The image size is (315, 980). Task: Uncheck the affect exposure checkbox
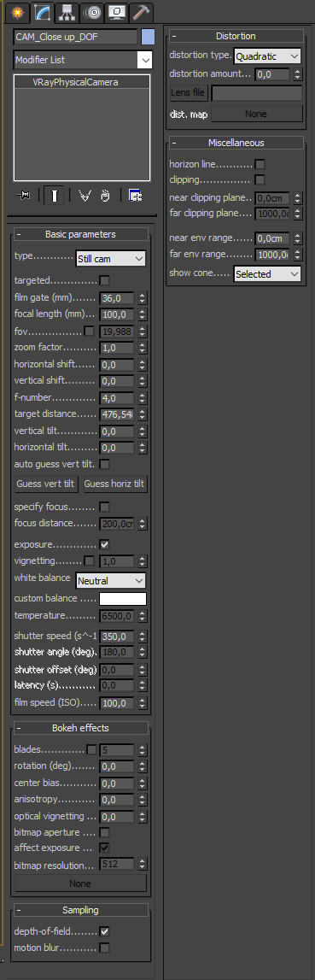click(x=104, y=848)
